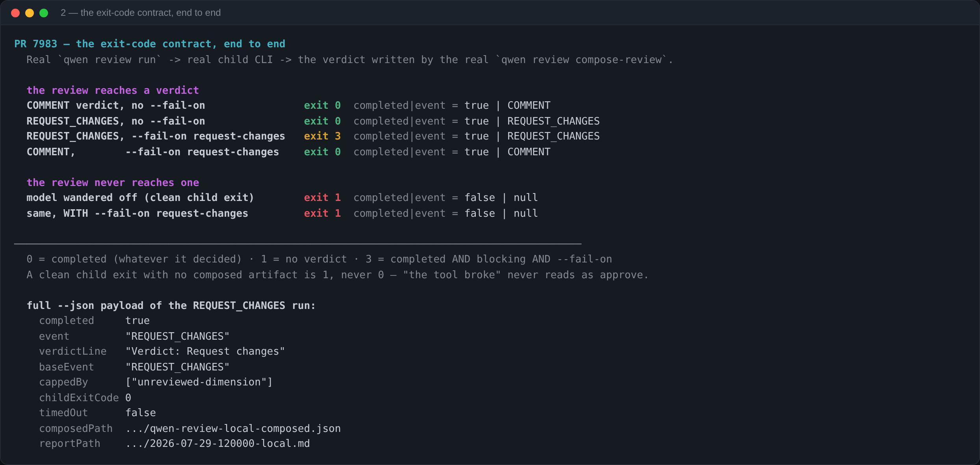
Task: Click the line starting 'A clean child exit'
Action: (x=338, y=275)
